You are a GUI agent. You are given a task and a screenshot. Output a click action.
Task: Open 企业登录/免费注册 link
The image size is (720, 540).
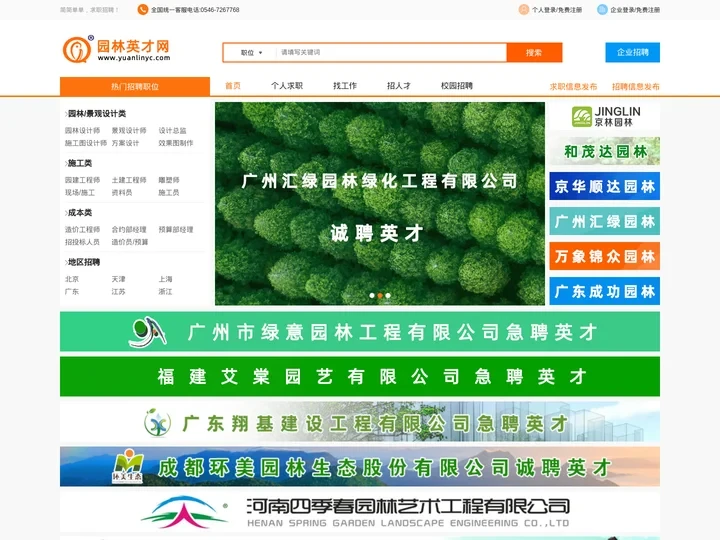point(635,10)
